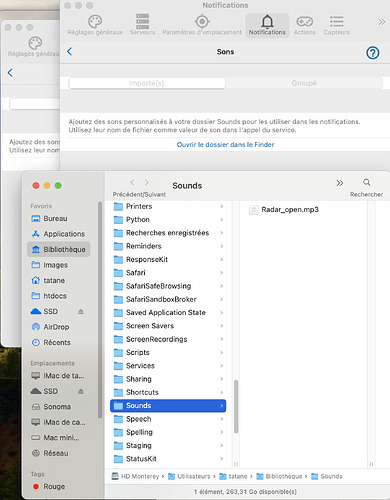390x500 pixels.
Task: Select the Notifications toolbar tab
Action: pyautogui.click(x=267, y=25)
